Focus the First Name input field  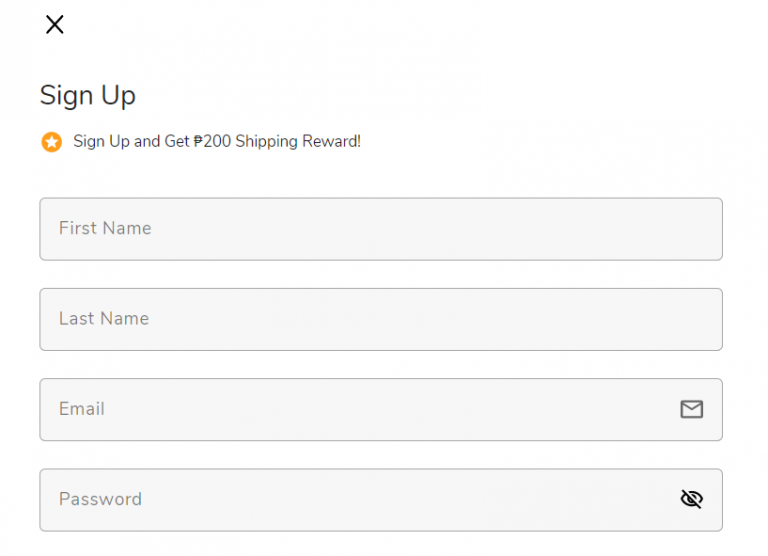(x=380, y=229)
